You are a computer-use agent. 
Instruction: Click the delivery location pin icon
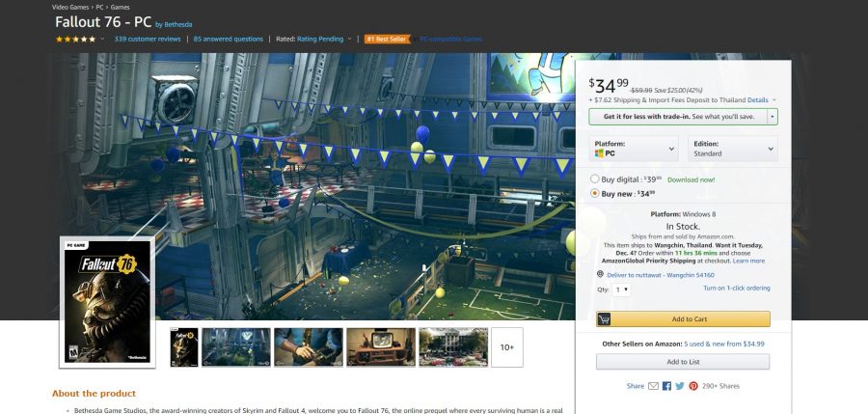tap(600, 274)
